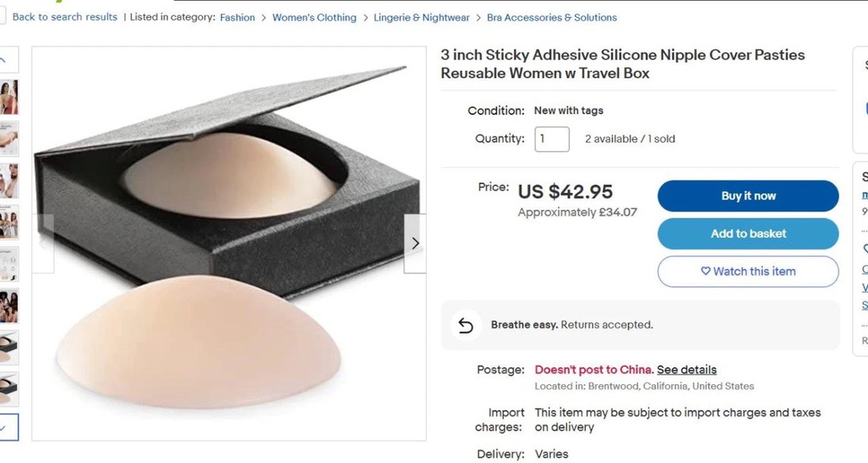The width and height of the screenshot is (868, 463).
Task: Open Bra Accessories & Solutions category
Action: [552, 17]
